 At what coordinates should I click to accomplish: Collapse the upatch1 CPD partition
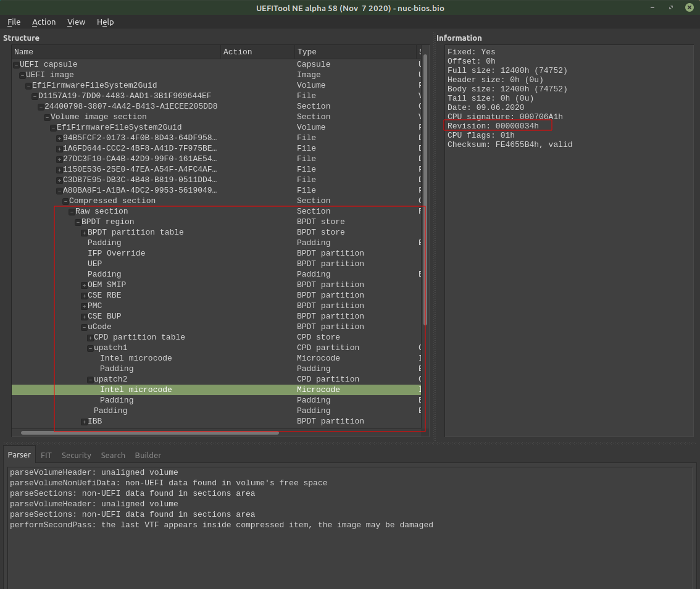(x=90, y=348)
